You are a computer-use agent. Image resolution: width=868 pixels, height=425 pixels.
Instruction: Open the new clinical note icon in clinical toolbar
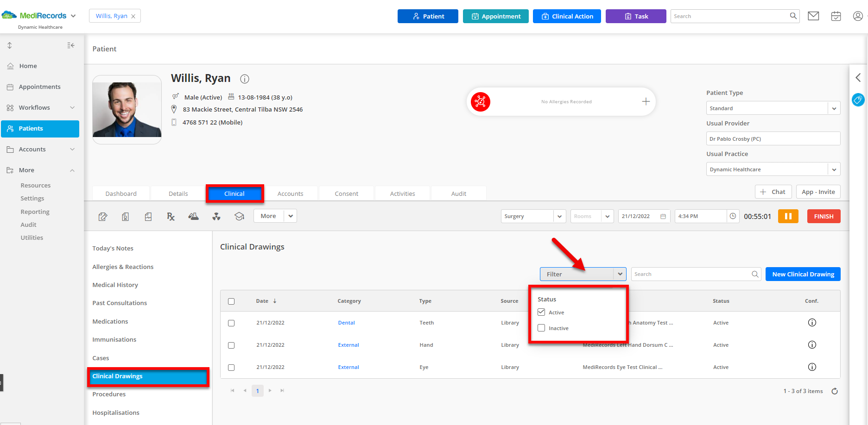tap(103, 216)
